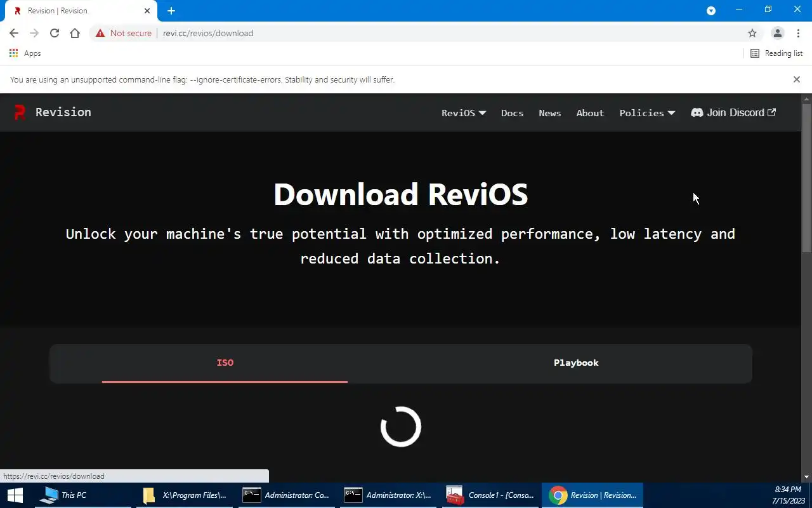Click the scrollbar down arrow

[806, 477]
